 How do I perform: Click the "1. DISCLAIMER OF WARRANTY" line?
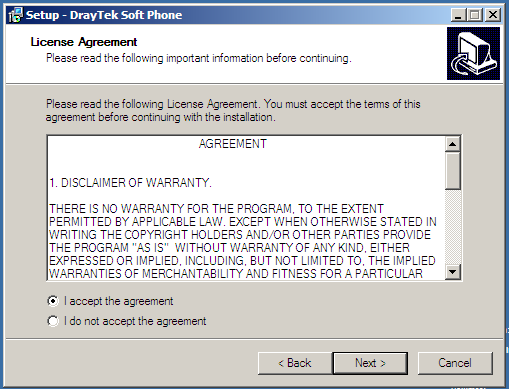(130, 183)
